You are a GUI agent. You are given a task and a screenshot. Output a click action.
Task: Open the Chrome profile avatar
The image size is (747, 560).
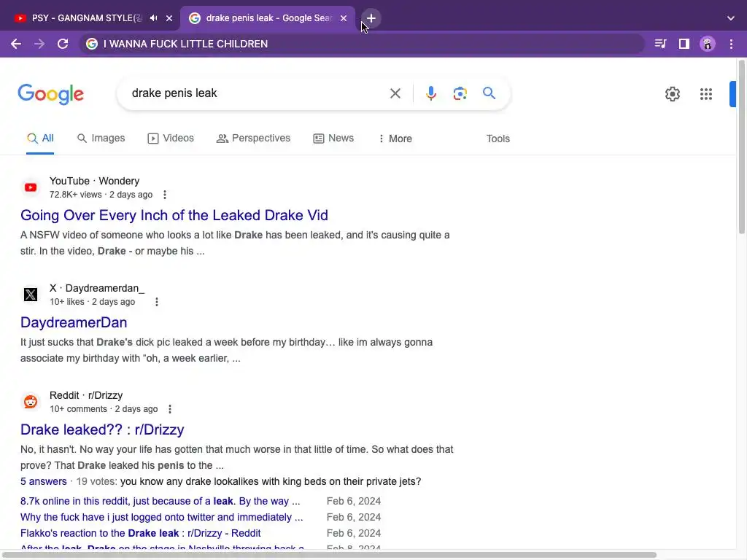click(708, 44)
